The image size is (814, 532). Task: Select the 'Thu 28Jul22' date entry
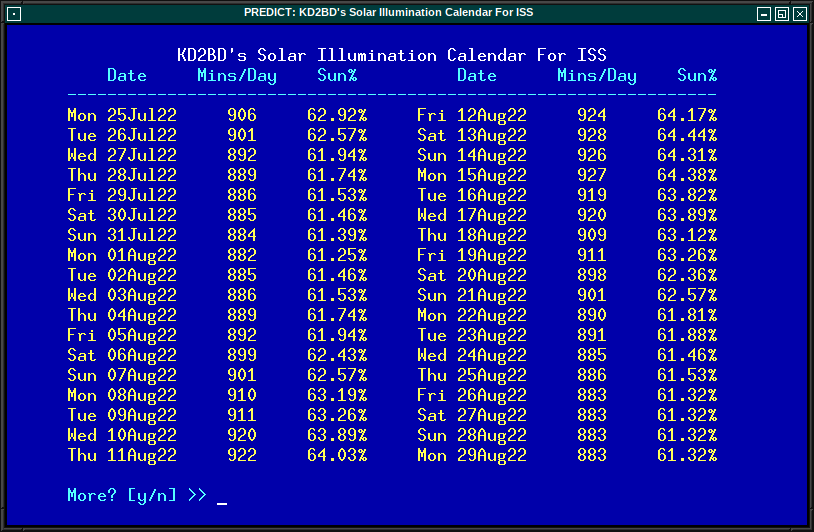[122, 175]
